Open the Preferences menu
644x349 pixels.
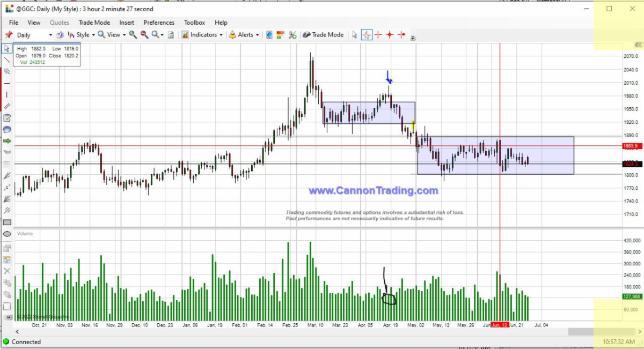click(x=159, y=23)
